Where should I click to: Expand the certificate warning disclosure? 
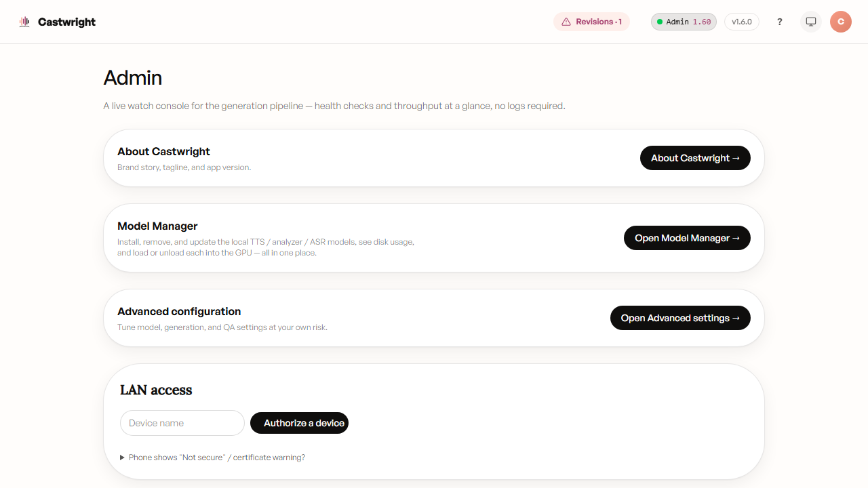coord(213,457)
